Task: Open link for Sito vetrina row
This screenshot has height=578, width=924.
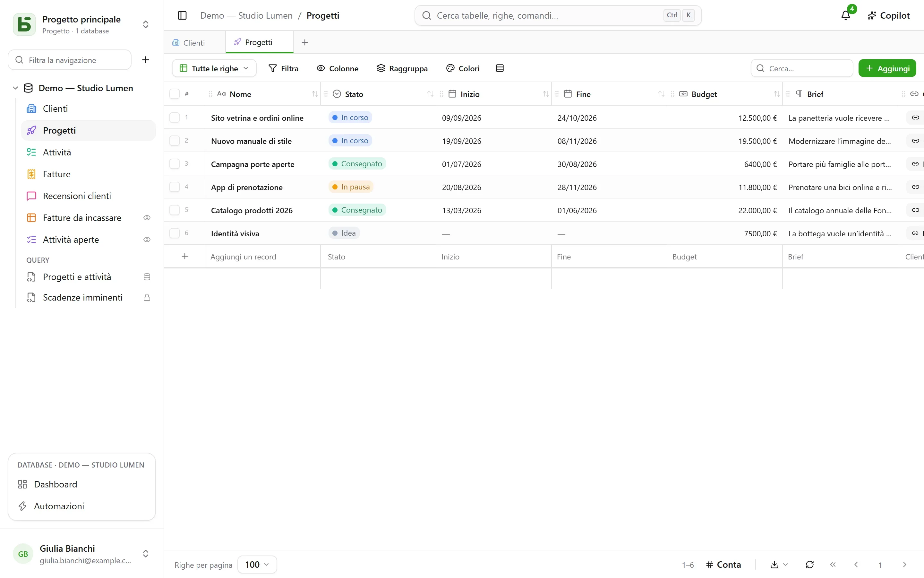Action: pos(915,118)
